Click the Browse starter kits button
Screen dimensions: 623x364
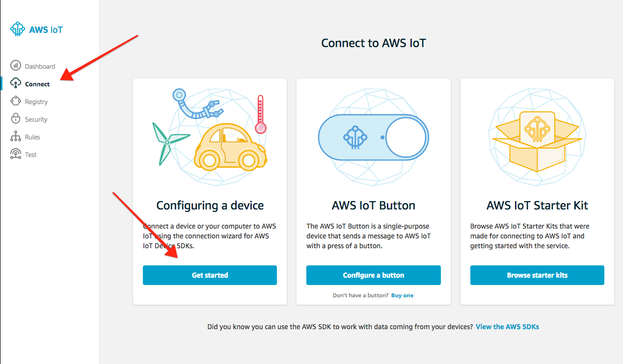pos(537,275)
